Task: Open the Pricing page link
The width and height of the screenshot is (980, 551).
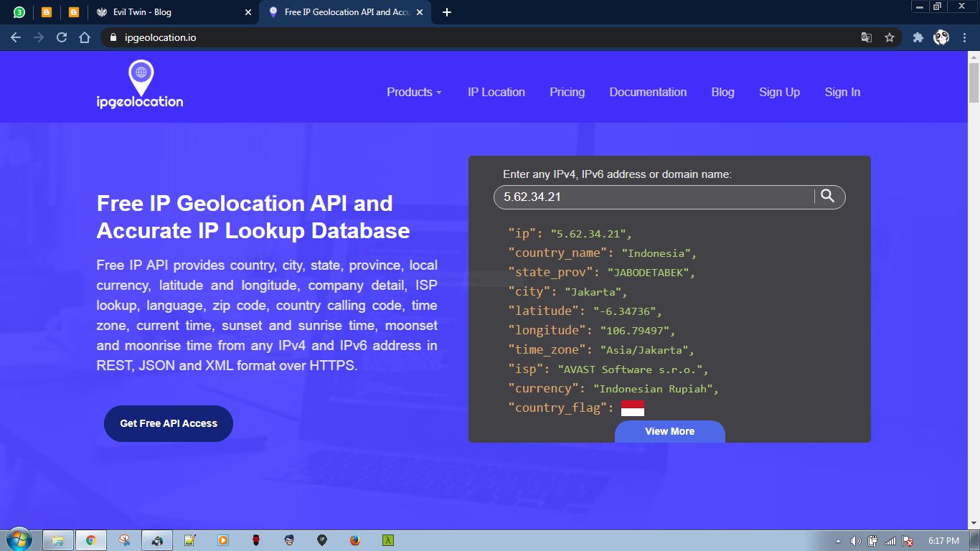Action: (x=567, y=92)
